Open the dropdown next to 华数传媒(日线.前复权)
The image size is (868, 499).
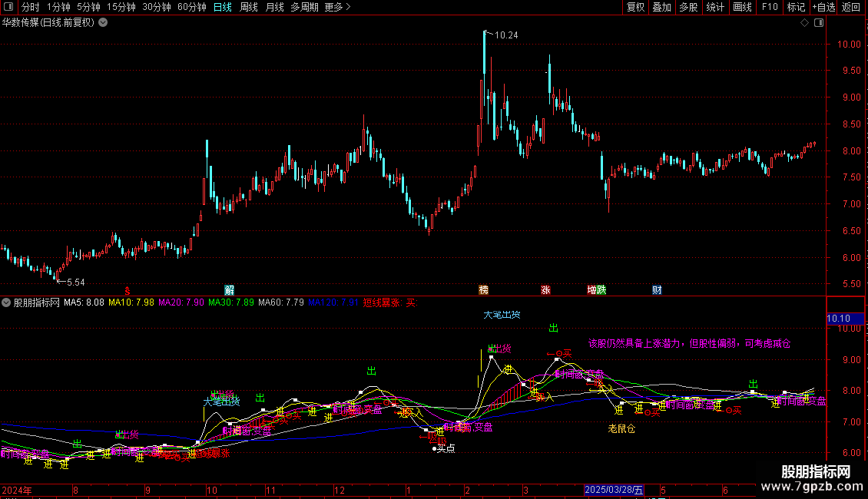(x=103, y=23)
